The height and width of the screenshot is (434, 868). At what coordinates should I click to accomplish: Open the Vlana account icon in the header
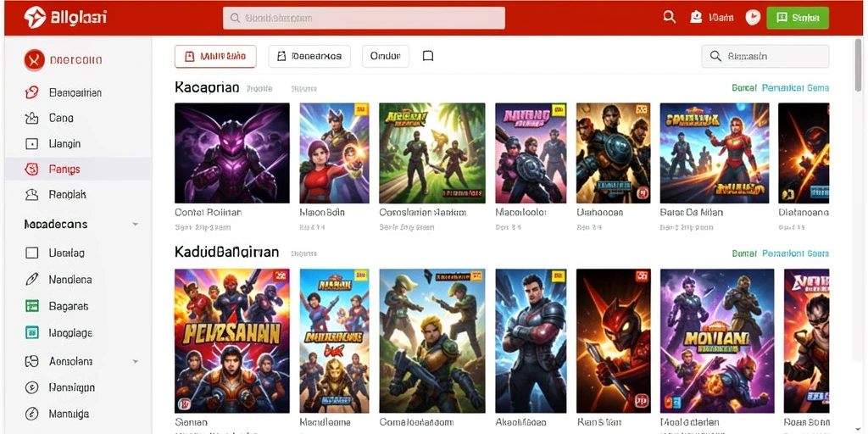point(696,17)
